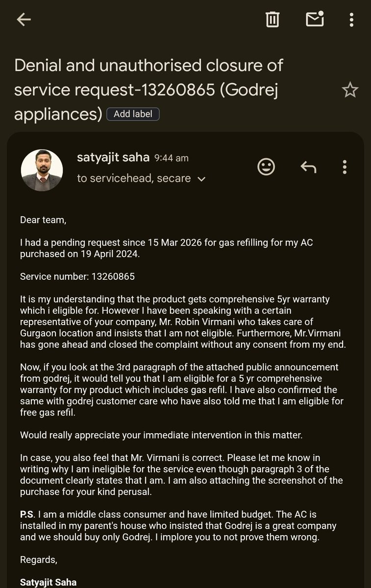This screenshot has width=371, height=588.
Task: Open more options beside the reply arrow
Action: 345,167
